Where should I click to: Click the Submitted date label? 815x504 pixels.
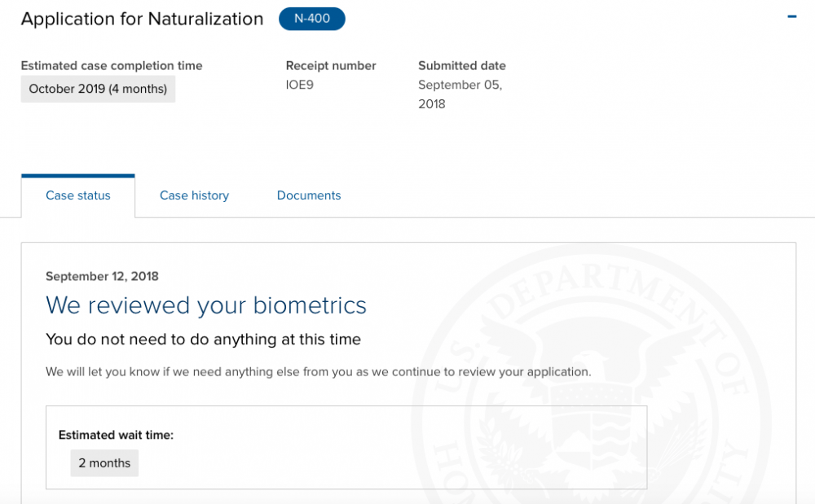(x=461, y=65)
